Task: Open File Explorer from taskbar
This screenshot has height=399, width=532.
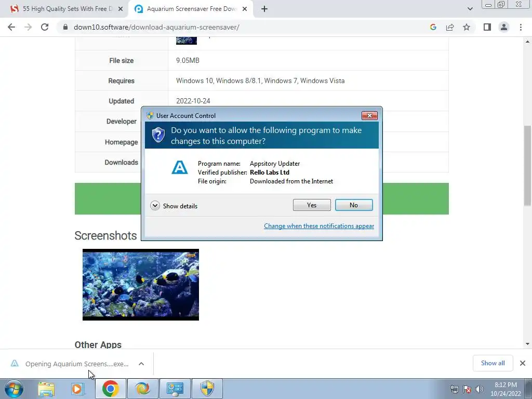Action: pos(46,389)
